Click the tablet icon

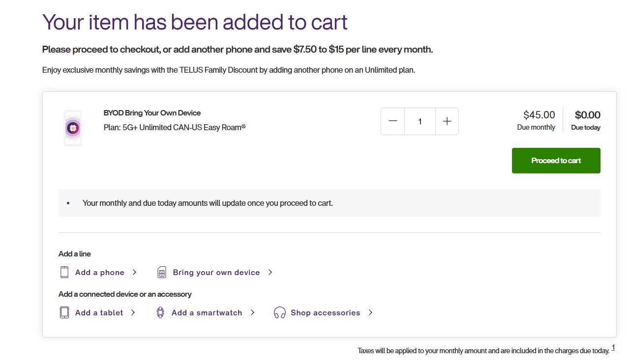64,312
